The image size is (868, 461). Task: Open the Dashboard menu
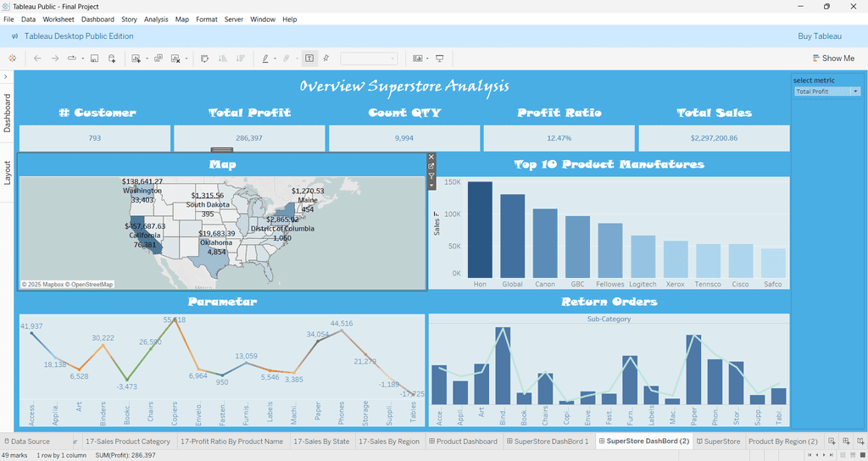[97, 19]
